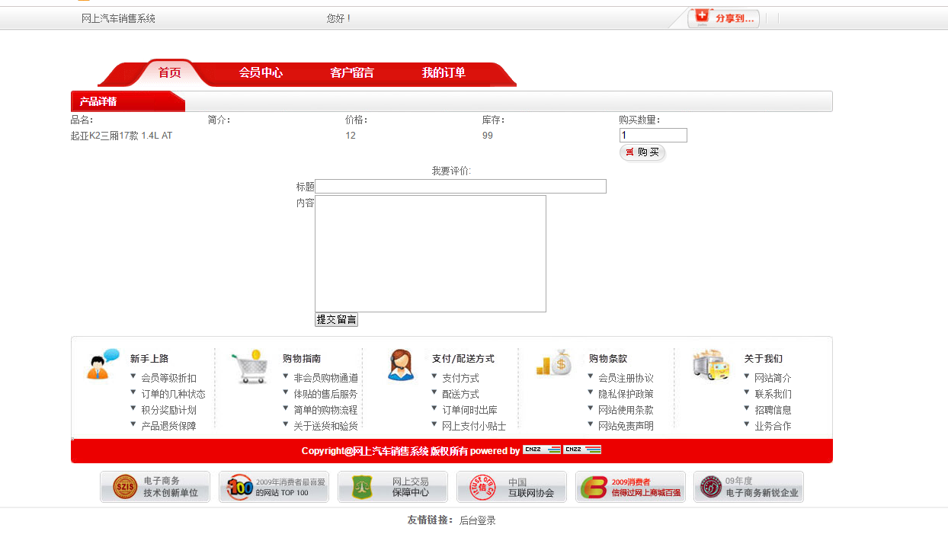948x560 pixels.
Task: Click the 购物指南 shopping cart icon
Action: [x=251, y=366]
